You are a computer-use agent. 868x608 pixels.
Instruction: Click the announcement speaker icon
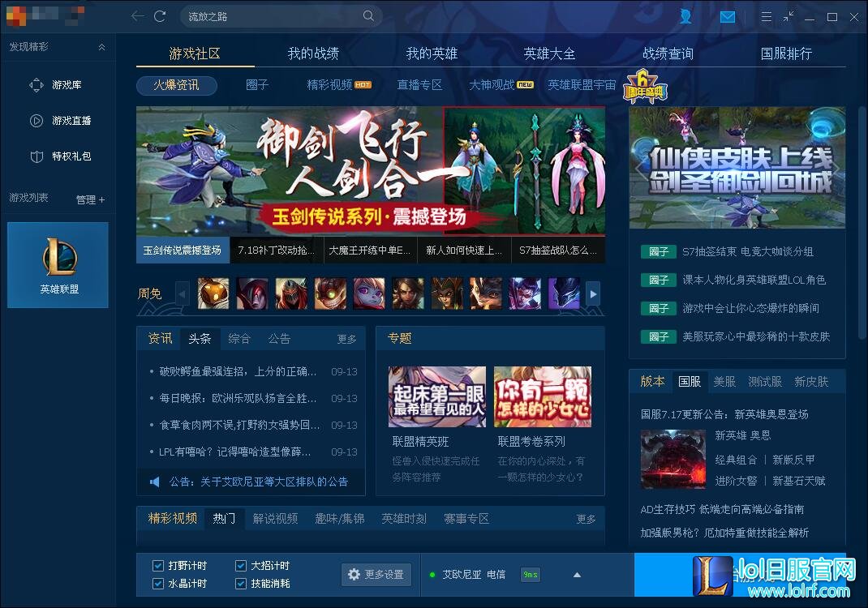155,482
